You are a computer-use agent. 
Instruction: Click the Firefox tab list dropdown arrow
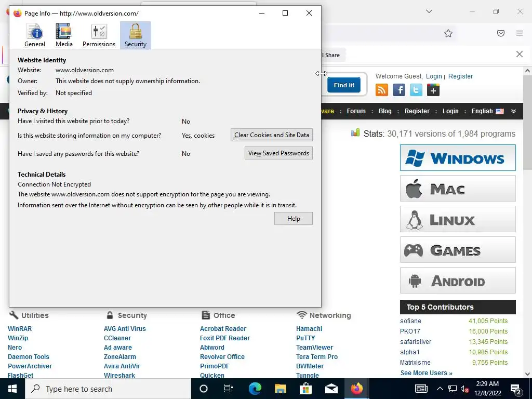[x=429, y=11]
